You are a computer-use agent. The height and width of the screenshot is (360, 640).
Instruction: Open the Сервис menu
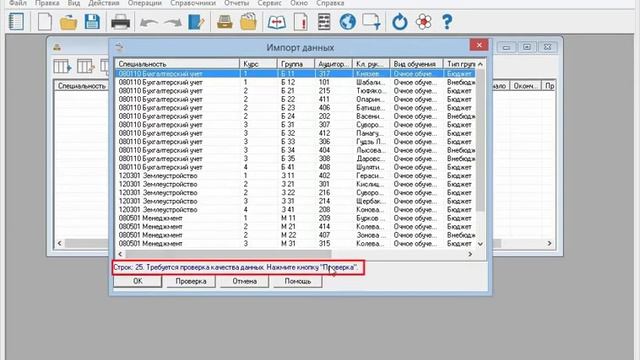point(269,3)
